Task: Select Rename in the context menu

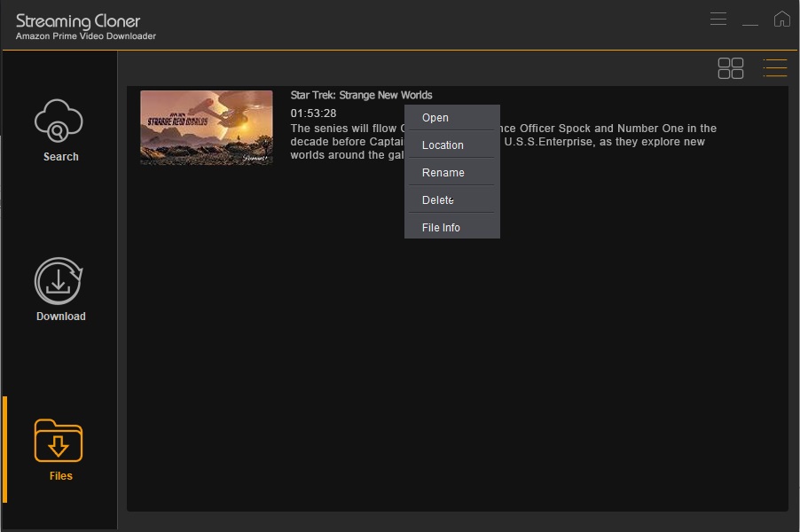Action: [x=452, y=172]
